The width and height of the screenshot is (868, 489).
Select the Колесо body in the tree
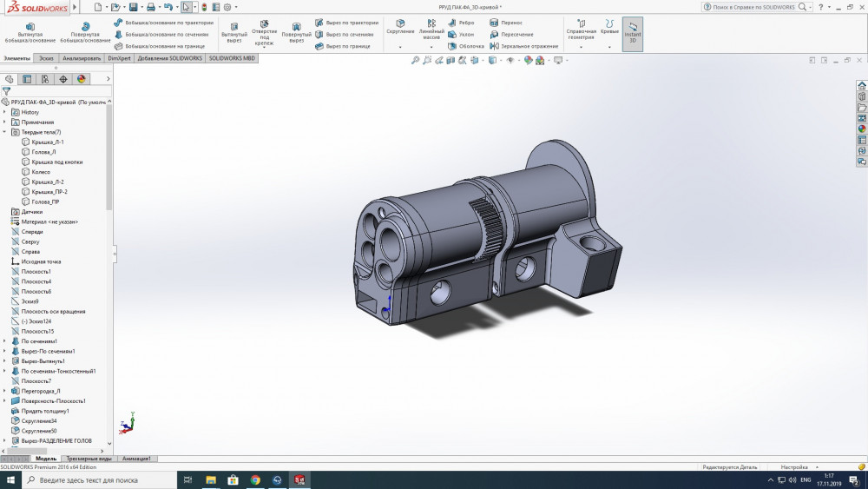click(41, 172)
